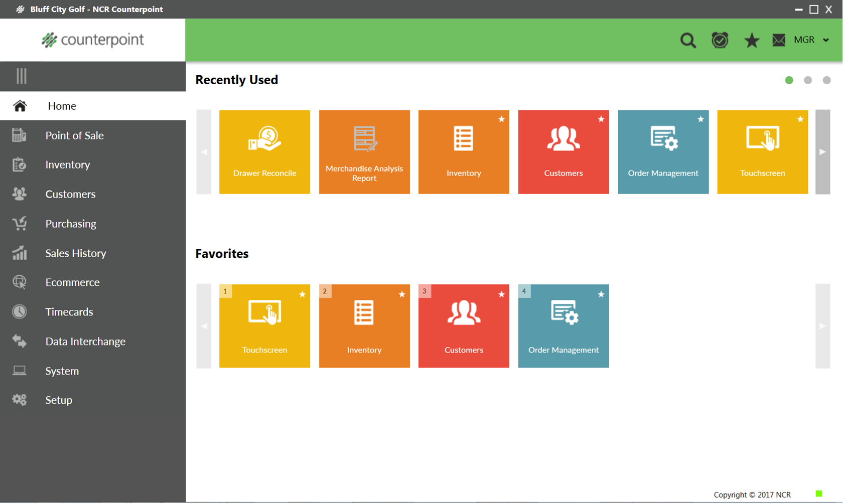Viewport: 843px width, 504px height.
Task: Launch Order Management from Favorites
Action: click(563, 326)
